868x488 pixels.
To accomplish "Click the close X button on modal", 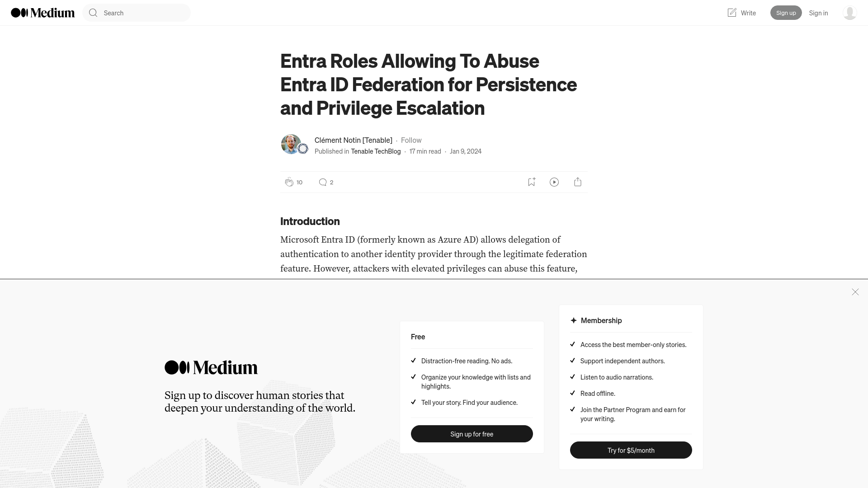I will pos(855,291).
